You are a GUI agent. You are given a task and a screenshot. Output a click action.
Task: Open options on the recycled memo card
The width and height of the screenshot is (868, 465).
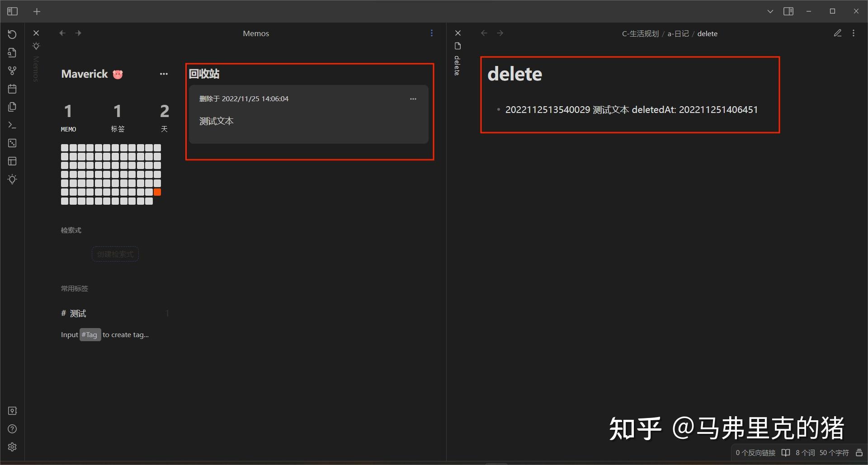413,99
